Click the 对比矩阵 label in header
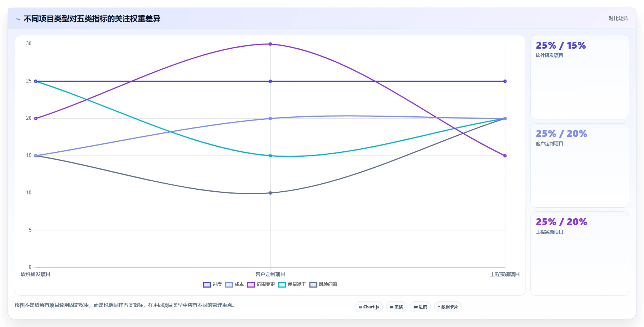This screenshot has height=327, width=644. pos(618,18)
